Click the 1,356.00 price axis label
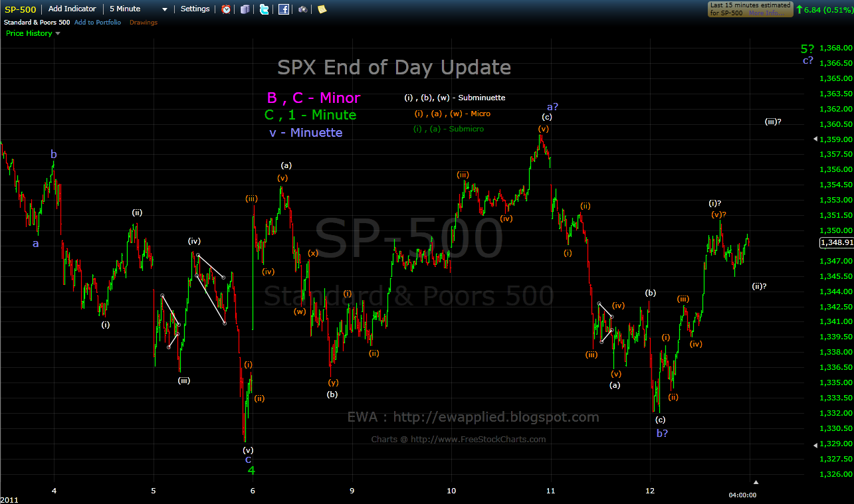Image resolution: width=854 pixels, height=504 pixels. tap(836, 170)
